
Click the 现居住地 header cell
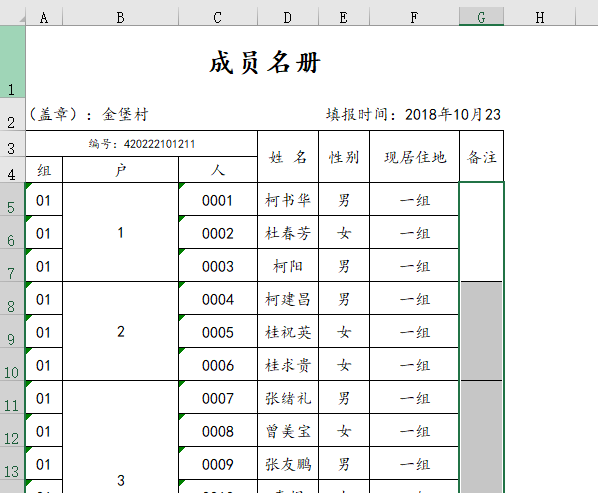(x=415, y=157)
